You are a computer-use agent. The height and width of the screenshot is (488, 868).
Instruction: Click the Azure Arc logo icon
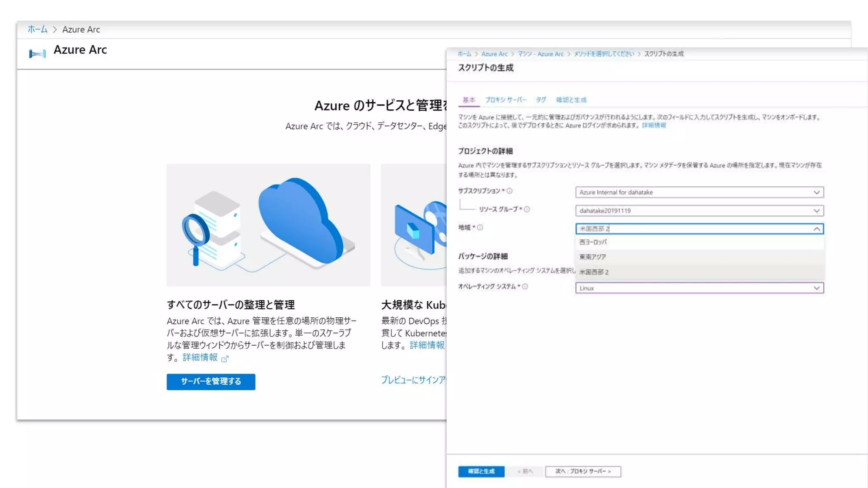37,53
